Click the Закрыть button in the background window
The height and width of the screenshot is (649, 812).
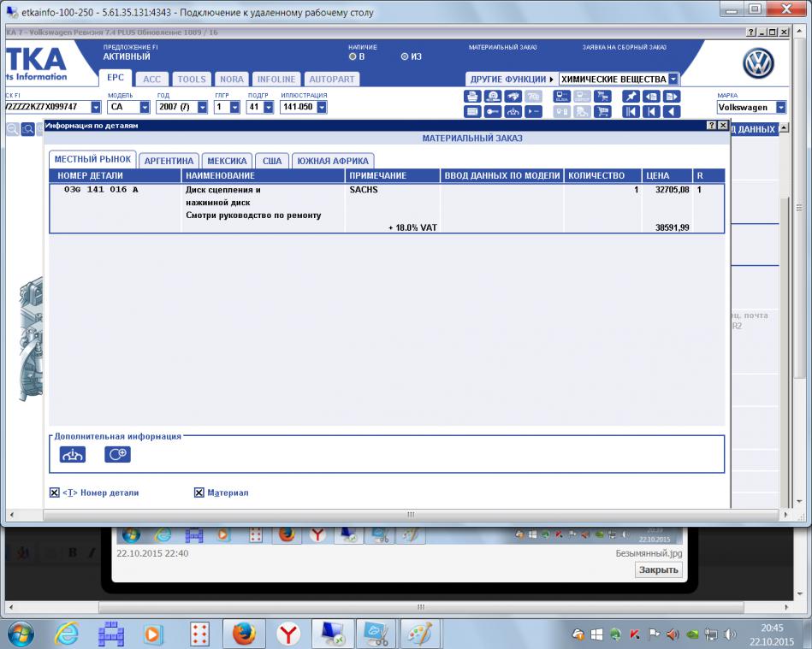point(658,569)
